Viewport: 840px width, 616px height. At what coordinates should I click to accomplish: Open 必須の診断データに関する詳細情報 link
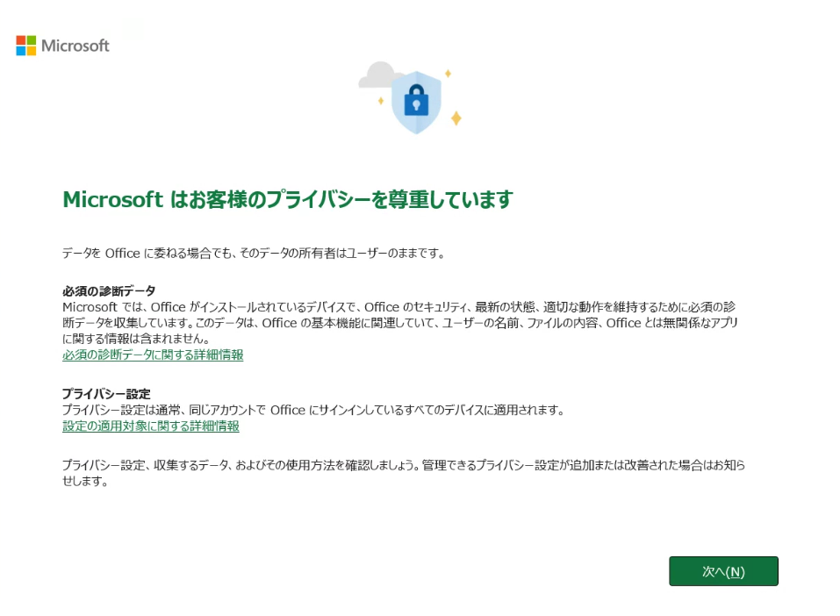coord(152,355)
